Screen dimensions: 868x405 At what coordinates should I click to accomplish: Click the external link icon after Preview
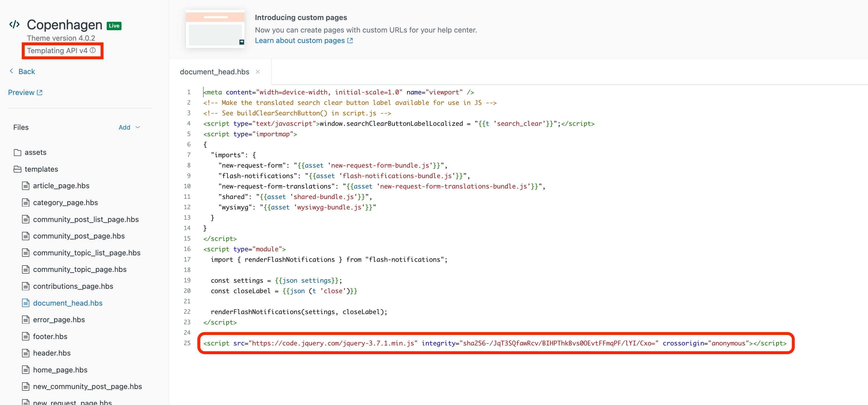[40, 93]
